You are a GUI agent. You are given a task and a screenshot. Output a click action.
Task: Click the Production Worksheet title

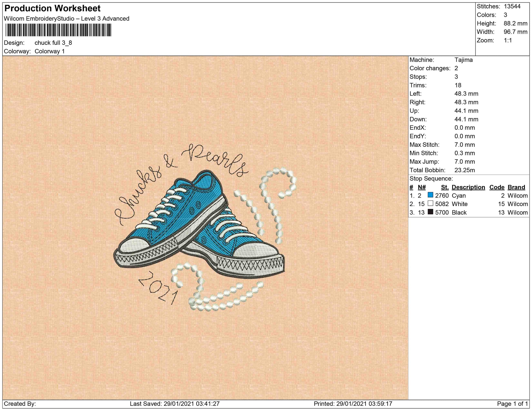pos(52,8)
